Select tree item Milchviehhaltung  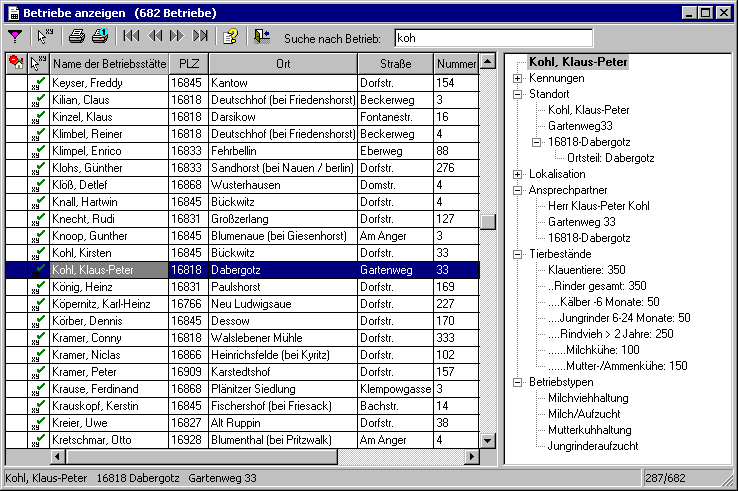pyautogui.click(x=588, y=398)
